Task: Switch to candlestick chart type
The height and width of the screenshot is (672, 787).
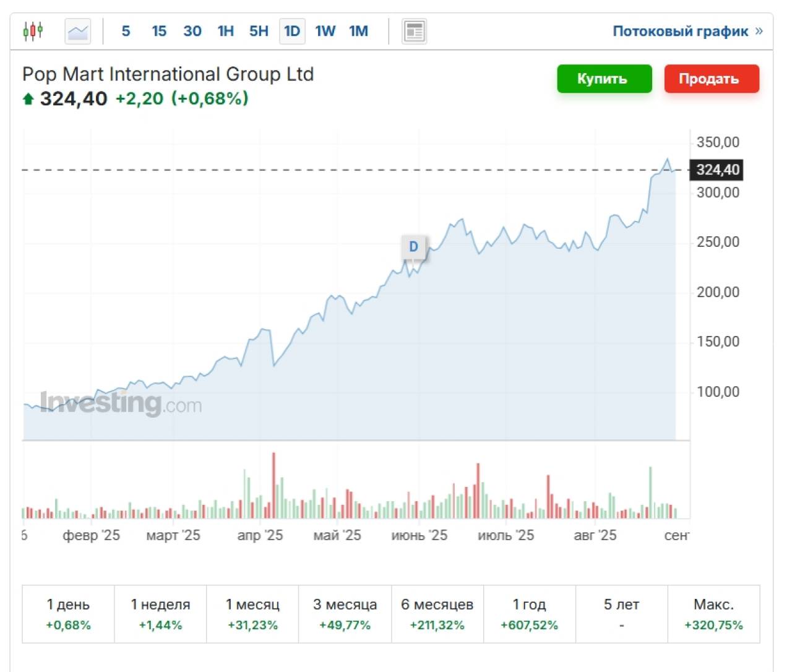Action: (x=33, y=31)
